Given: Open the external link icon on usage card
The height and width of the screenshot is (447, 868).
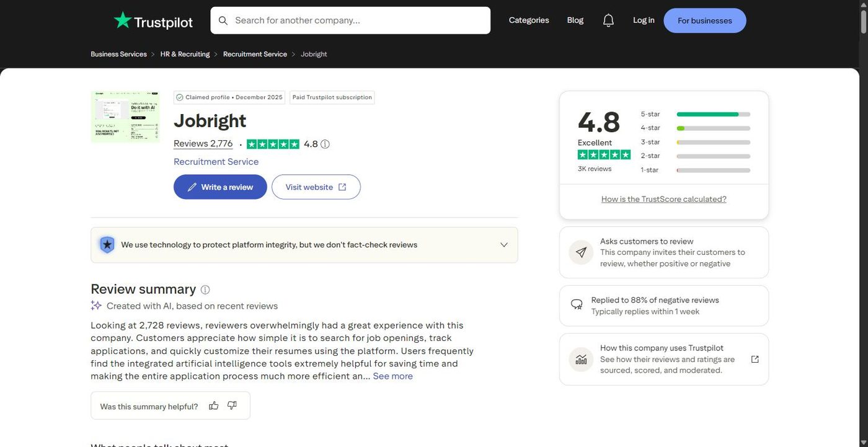Looking at the screenshot, I should tap(755, 359).
